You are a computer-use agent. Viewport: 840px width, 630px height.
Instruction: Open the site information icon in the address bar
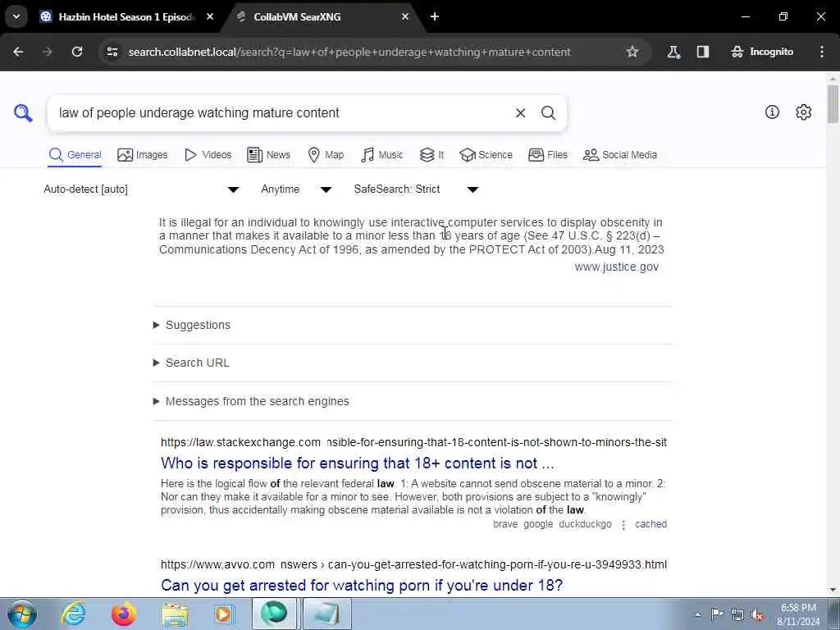tap(112, 52)
